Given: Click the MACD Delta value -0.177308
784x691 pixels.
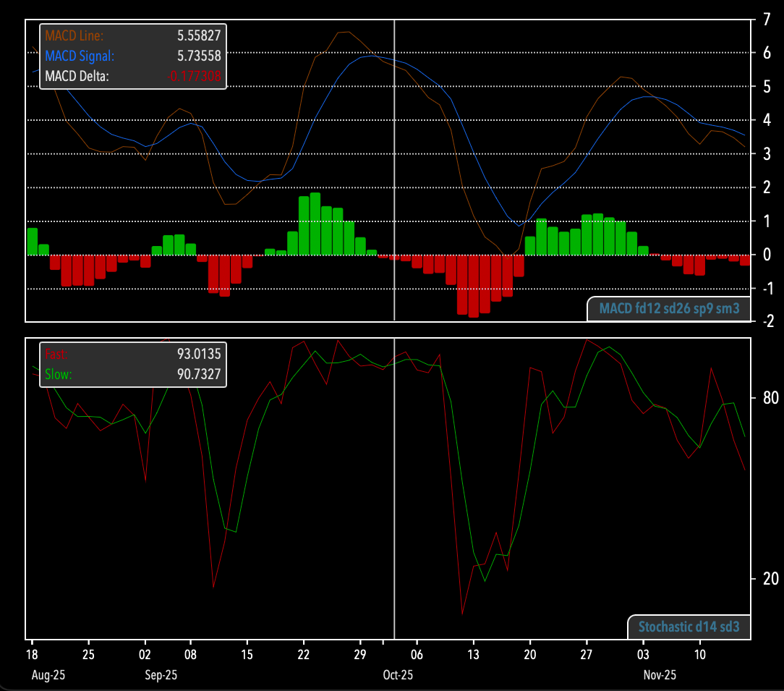Looking at the screenshot, I should pyautogui.click(x=194, y=76).
